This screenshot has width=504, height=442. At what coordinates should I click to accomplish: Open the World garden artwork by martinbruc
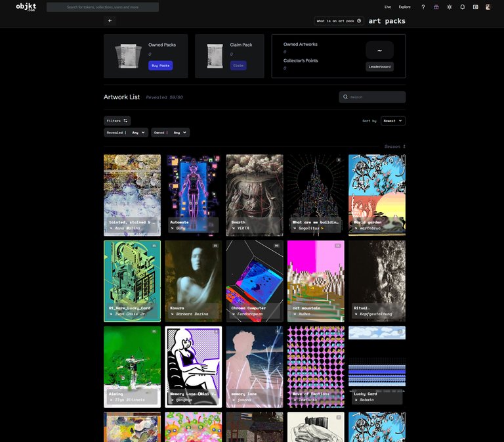tap(377, 195)
